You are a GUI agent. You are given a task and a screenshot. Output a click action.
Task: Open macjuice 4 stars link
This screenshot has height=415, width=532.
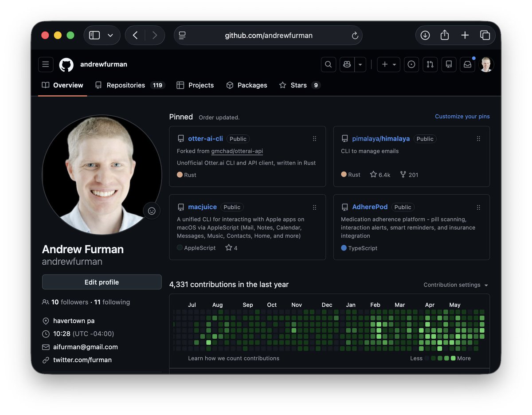(x=231, y=248)
